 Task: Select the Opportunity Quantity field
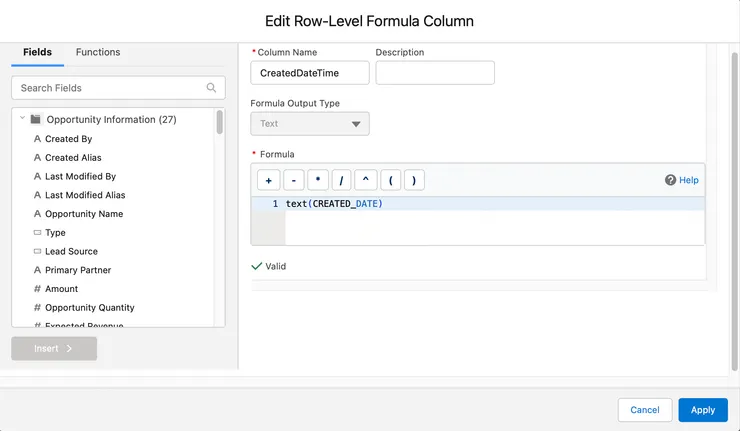90,308
